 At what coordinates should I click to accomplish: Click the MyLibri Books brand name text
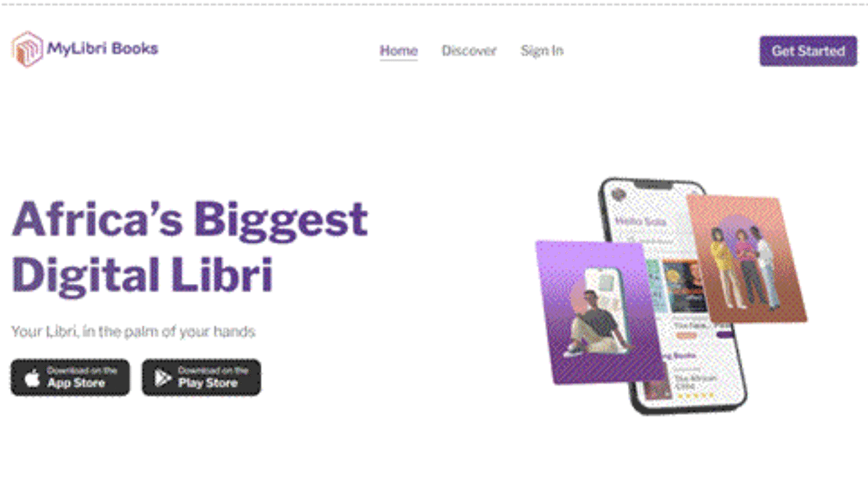pyautogui.click(x=102, y=49)
